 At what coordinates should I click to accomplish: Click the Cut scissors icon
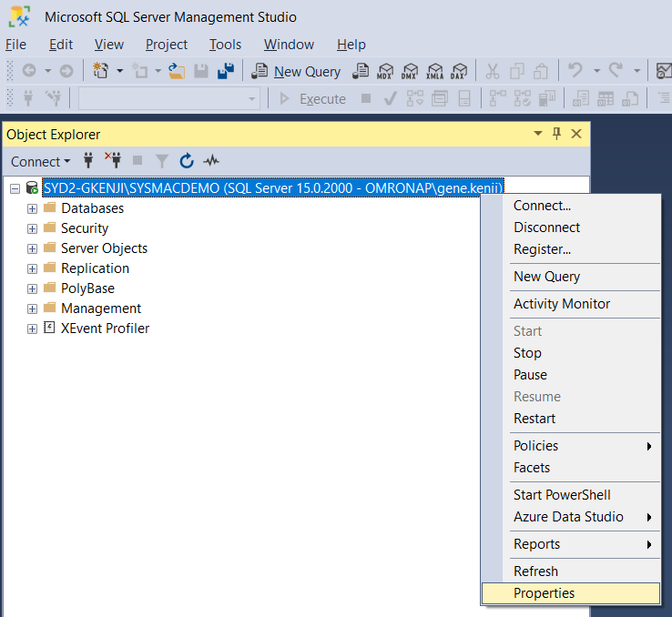pyautogui.click(x=493, y=71)
